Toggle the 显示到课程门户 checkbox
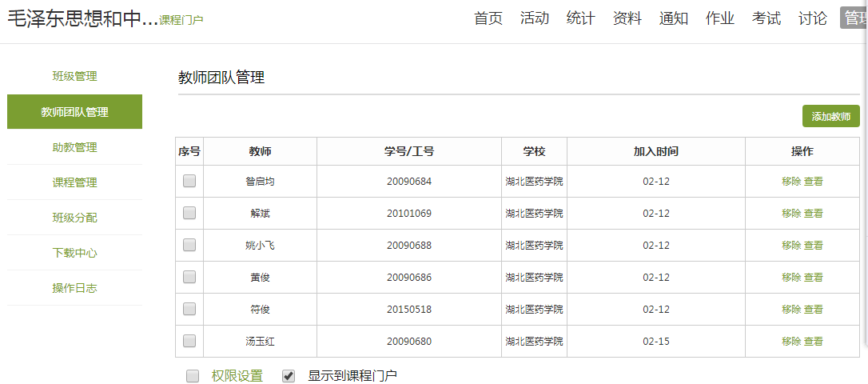Viewport: 868px width, 384px height. (289, 376)
